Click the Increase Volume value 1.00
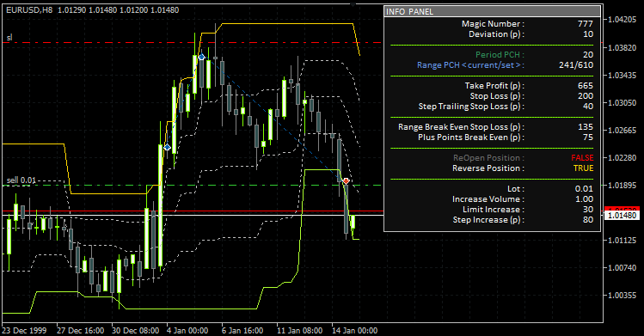The width and height of the screenshot is (644, 336). tap(584, 199)
